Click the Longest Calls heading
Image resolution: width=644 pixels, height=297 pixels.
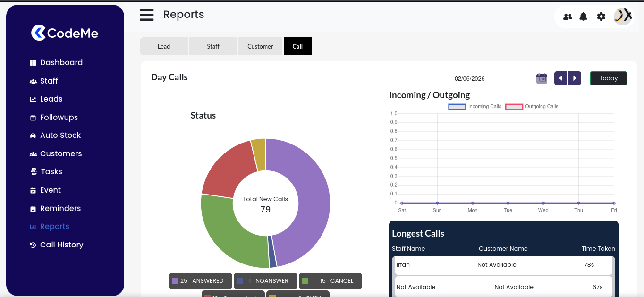click(418, 234)
